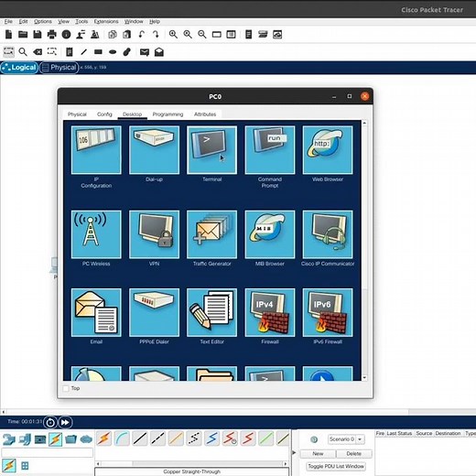Open the IP Configuration app
This screenshot has height=476, width=476.
[x=96, y=150]
